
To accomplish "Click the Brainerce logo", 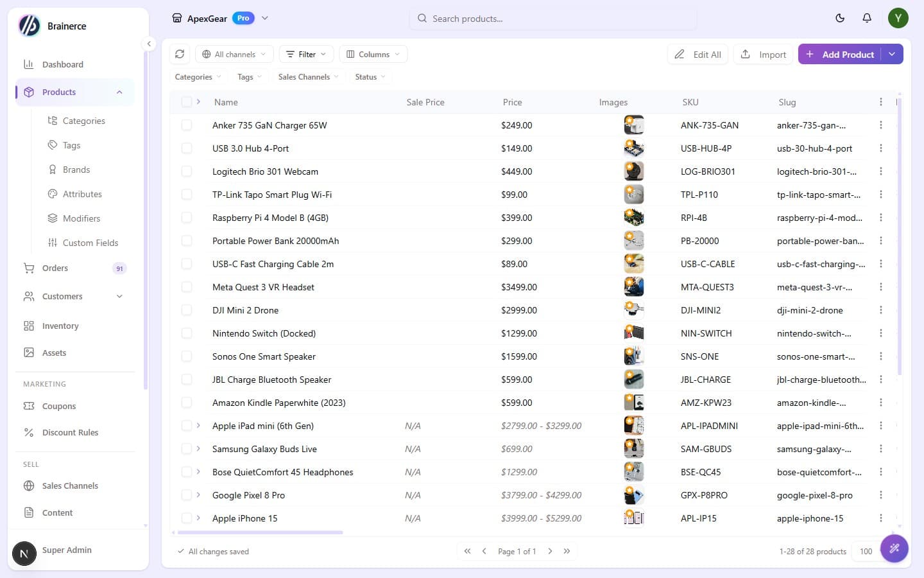I will 30,26.
